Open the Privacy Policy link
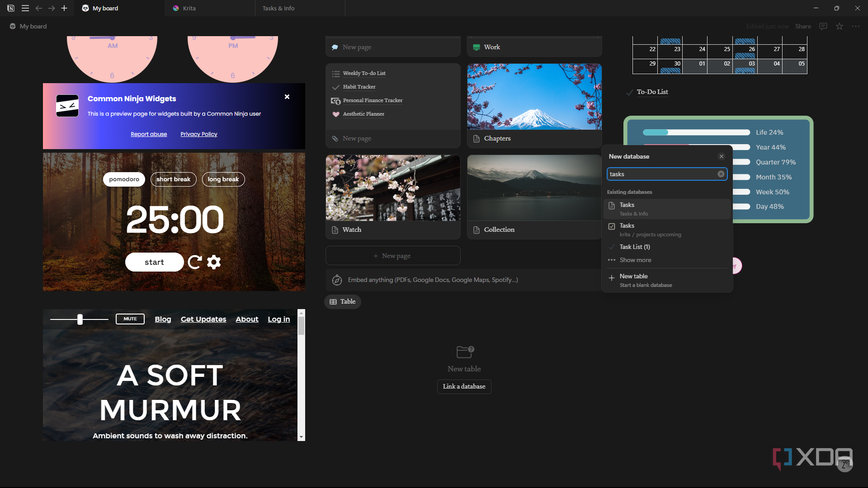Image resolution: width=868 pixels, height=488 pixels. click(x=199, y=134)
